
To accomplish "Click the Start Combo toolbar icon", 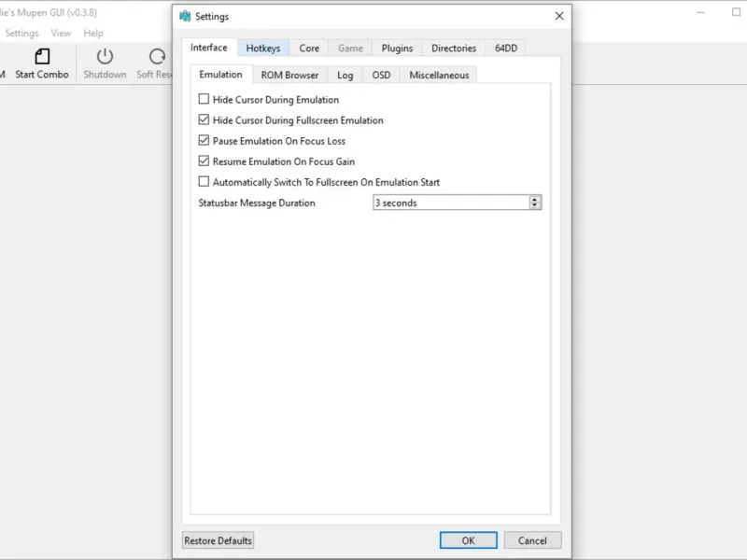I will pos(42,57).
